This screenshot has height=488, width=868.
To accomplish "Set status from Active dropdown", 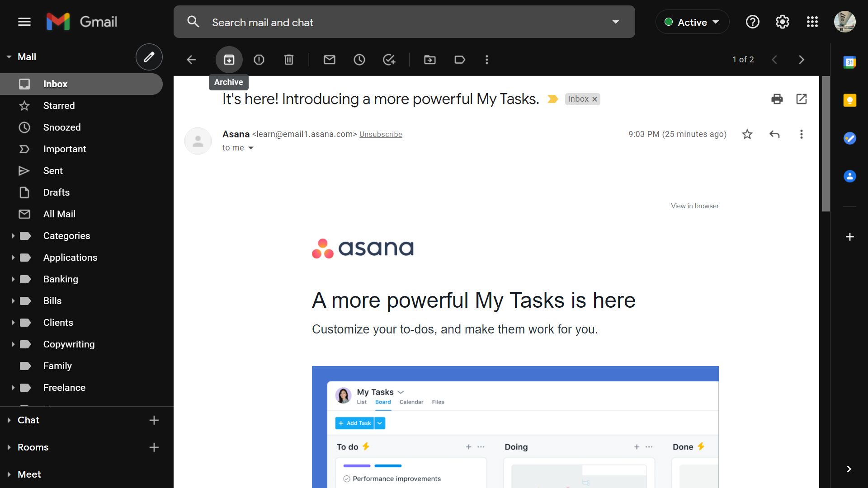I will 692,22.
